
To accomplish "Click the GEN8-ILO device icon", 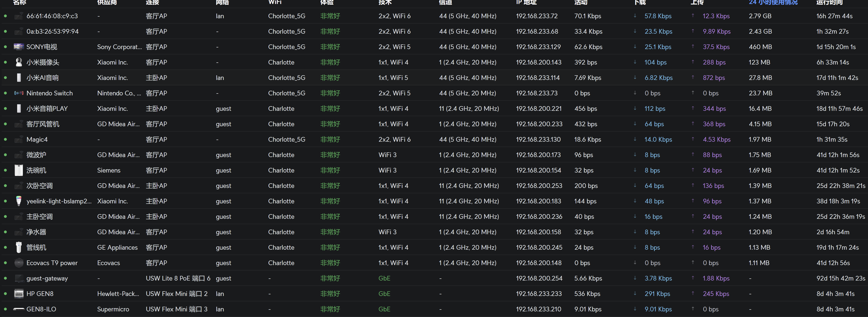I will 18,309.
